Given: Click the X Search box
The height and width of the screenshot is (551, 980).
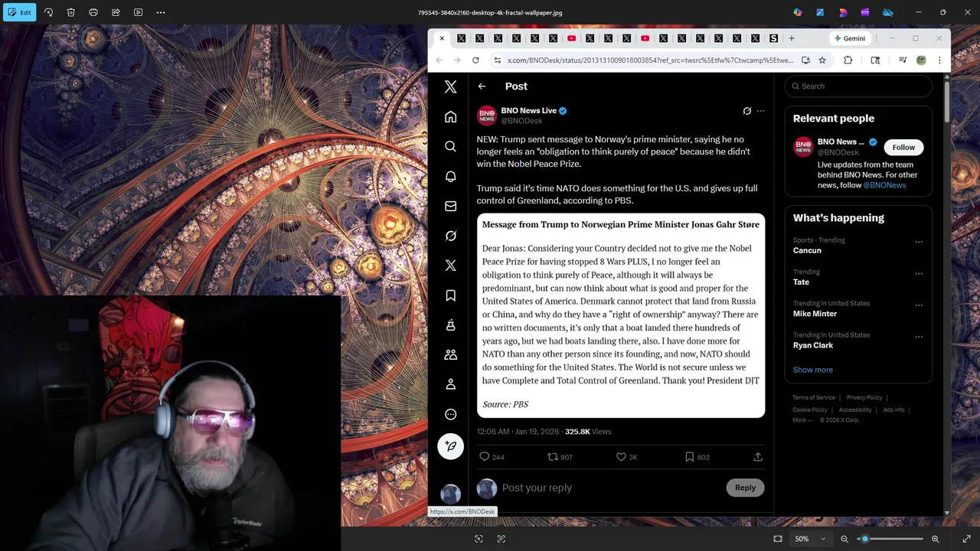Looking at the screenshot, I should [x=858, y=86].
